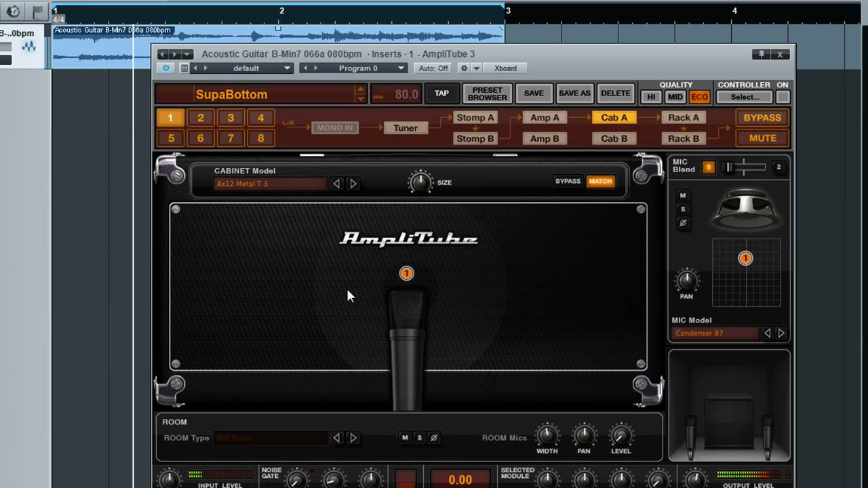
Task: Select MID quality mode
Action: [x=675, y=97]
